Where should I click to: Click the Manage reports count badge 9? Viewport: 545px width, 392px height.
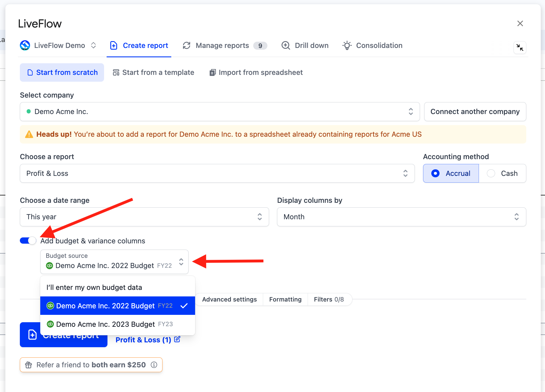pyautogui.click(x=260, y=46)
